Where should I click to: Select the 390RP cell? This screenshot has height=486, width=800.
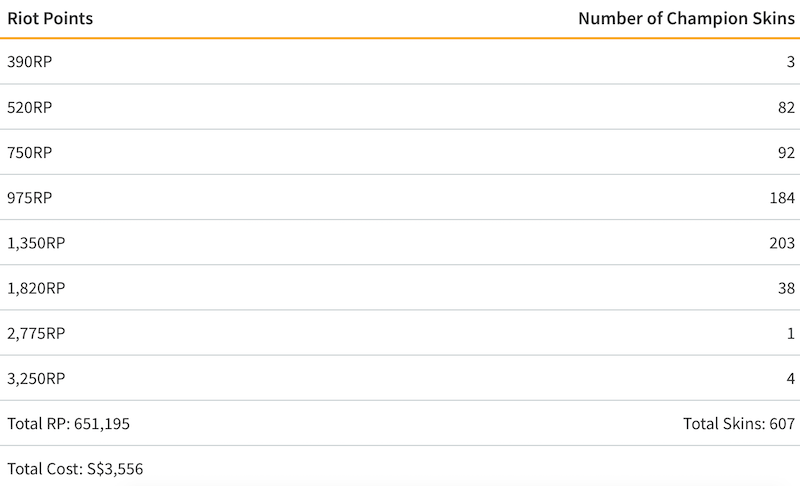coord(29,62)
